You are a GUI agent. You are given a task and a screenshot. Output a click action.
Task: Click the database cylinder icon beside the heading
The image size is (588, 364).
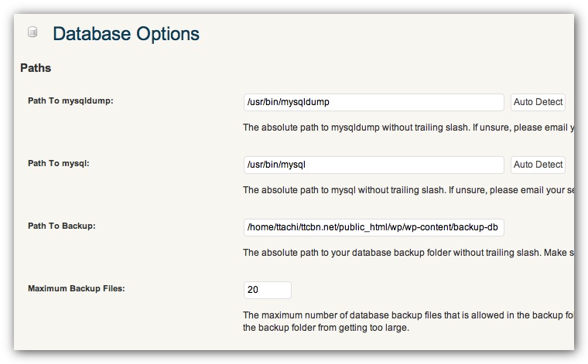point(32,32)
